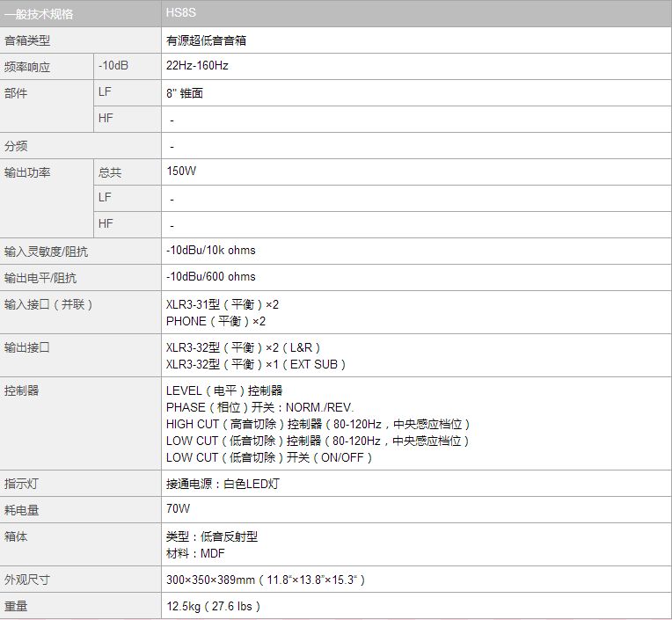Click the HIGH CUT（高音切除）控制器 line

(x=318, y=424)
